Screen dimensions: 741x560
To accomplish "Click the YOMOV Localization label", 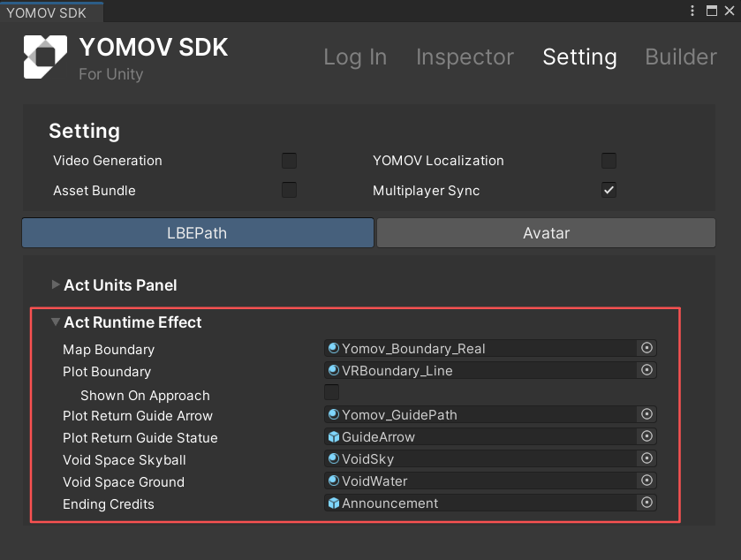I will pyautogui.click(x=438, y=161).
